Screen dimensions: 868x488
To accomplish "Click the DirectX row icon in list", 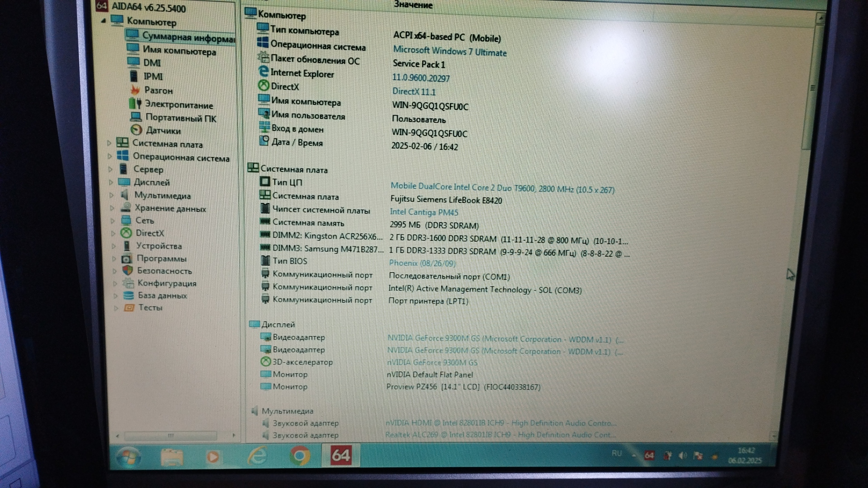I will tap(264, 85).
